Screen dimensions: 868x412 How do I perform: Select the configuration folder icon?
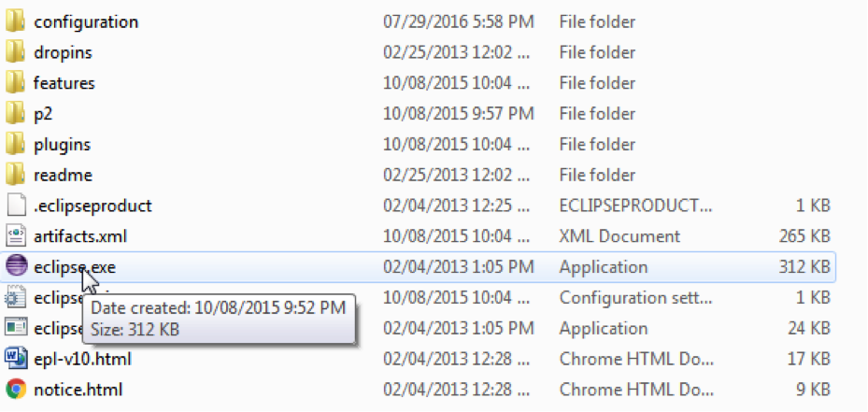tap(16, 21)
